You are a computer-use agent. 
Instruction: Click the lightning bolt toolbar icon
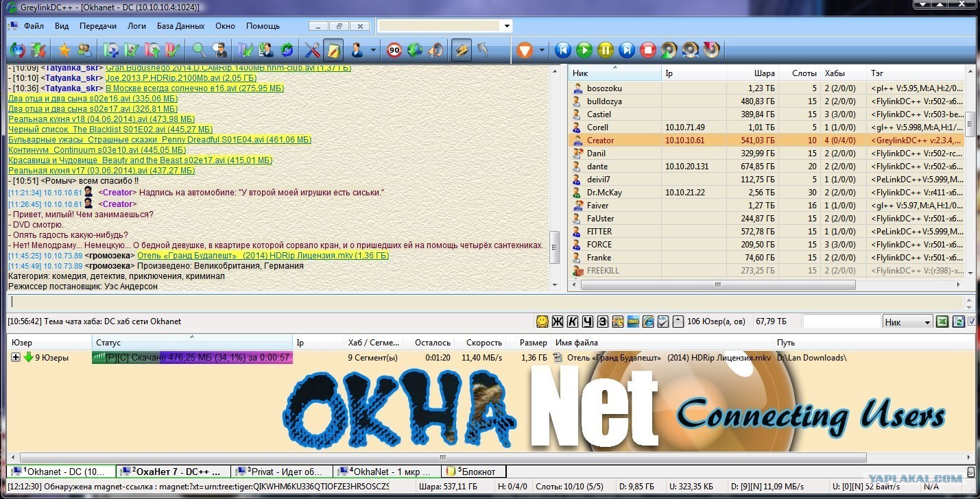click(462, 50)
